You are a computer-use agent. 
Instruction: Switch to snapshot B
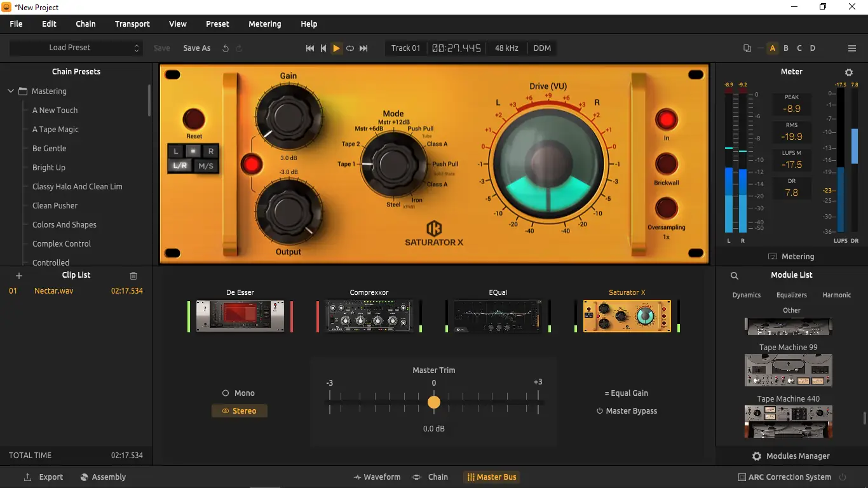pyautogui.click(x=786, y=48)
